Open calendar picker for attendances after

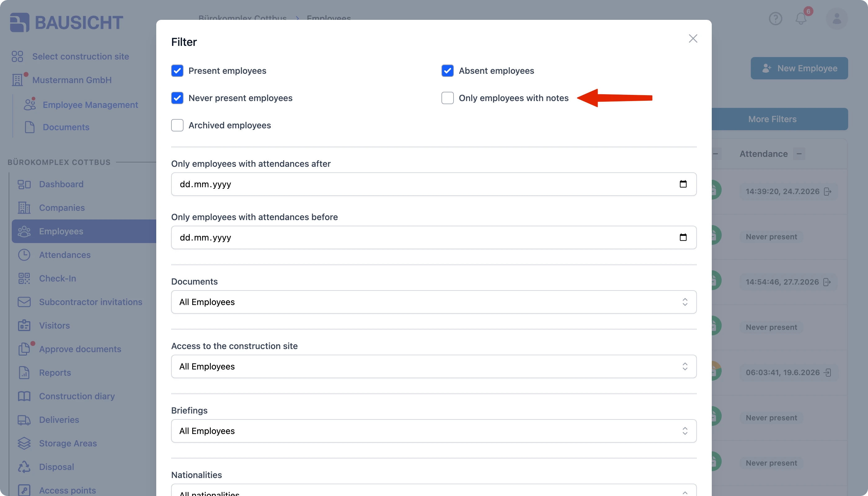pos(683,184)
